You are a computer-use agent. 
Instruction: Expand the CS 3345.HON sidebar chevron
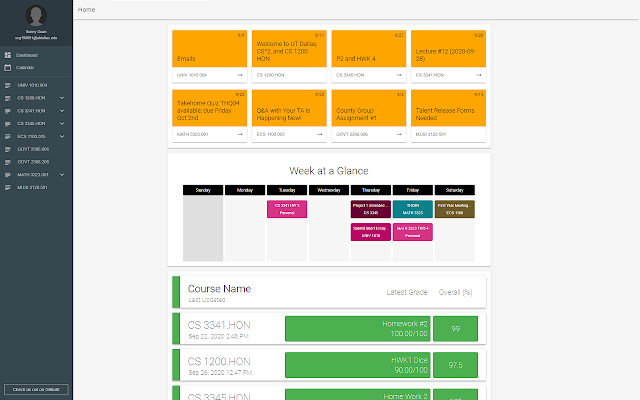tap(62, 124)
